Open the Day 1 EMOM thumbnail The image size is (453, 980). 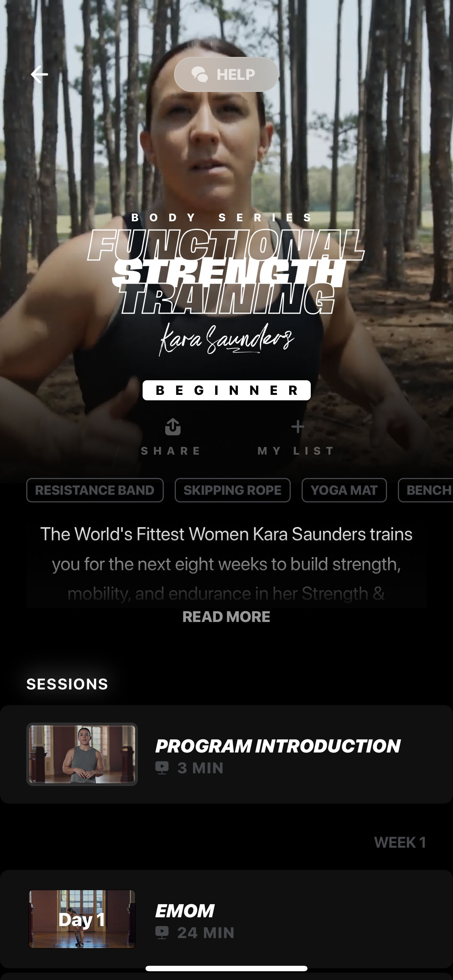82,919
